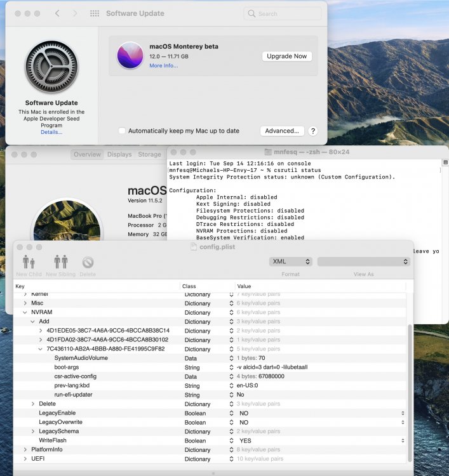Switch to the Overview tab
The width and height of the screenshot is (449, 476).
click(87, 154)
